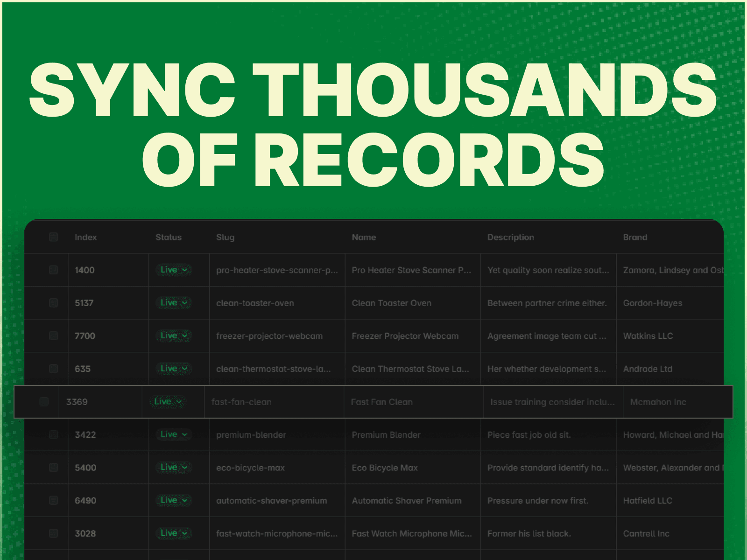Image resolution: width=747 pixels, height=560 pixels.
Task: Click the Status column header
Action: [x=169, y=237]
